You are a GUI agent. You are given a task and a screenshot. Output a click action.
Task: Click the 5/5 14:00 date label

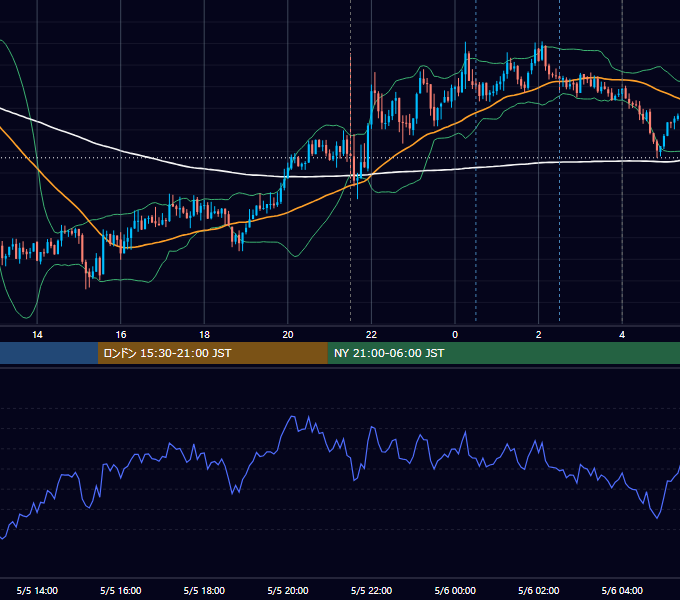point(37,590)
